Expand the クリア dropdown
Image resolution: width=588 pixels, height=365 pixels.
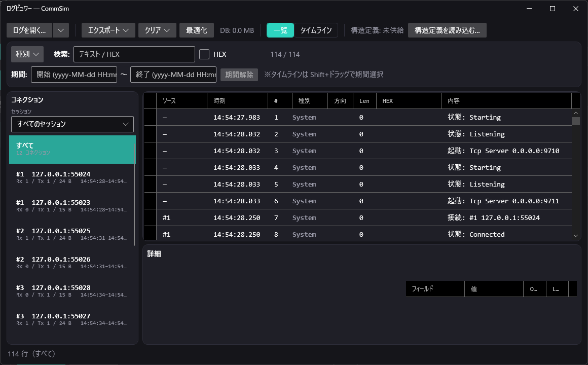pyautogui.click(x=157, y=30)
